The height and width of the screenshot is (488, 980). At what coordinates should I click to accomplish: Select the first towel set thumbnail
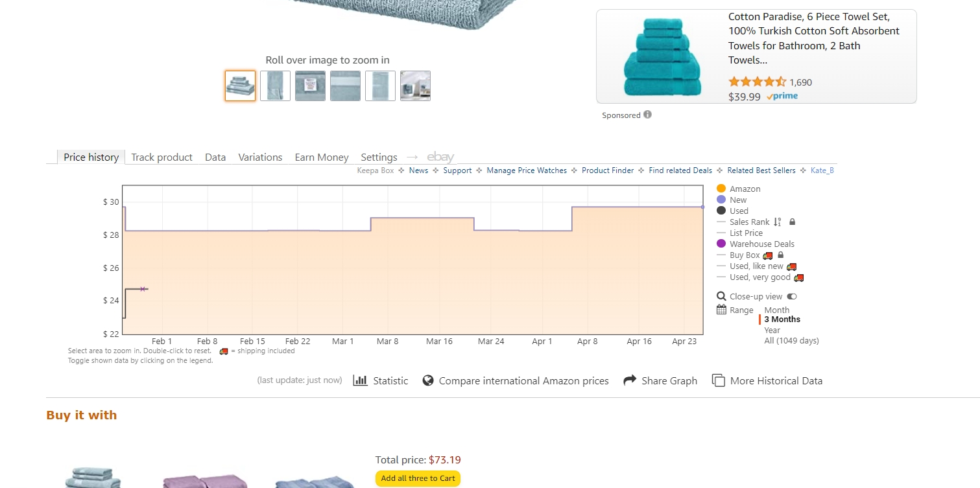pyautogui.click(x=240, y=86)
